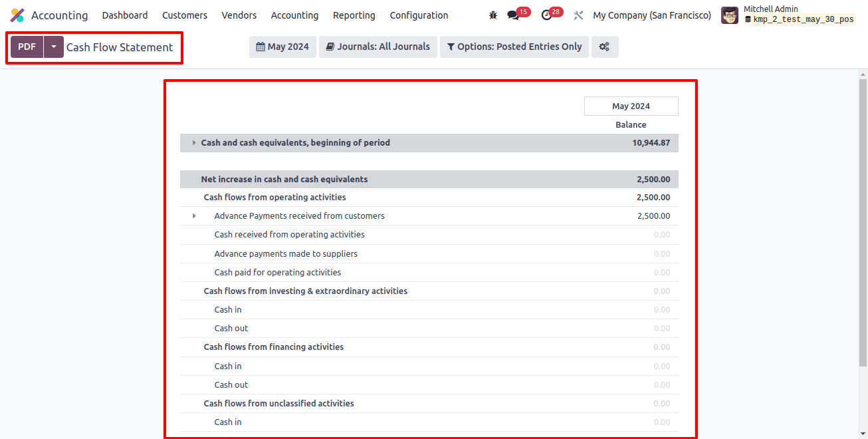Expand the Advance Payments received from customers arrow
The height and width of the screenshot is (439, 868).
pyautogui.click(x=194, y=216)
